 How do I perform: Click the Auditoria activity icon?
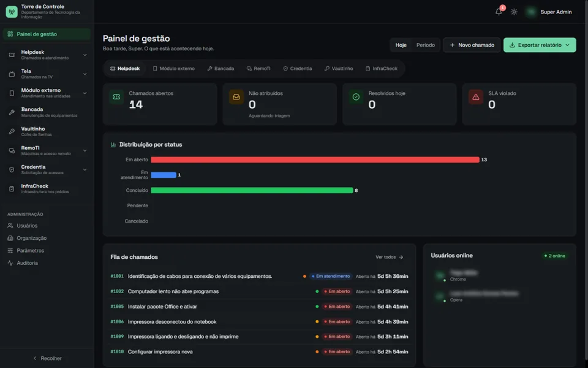(10, 263)
